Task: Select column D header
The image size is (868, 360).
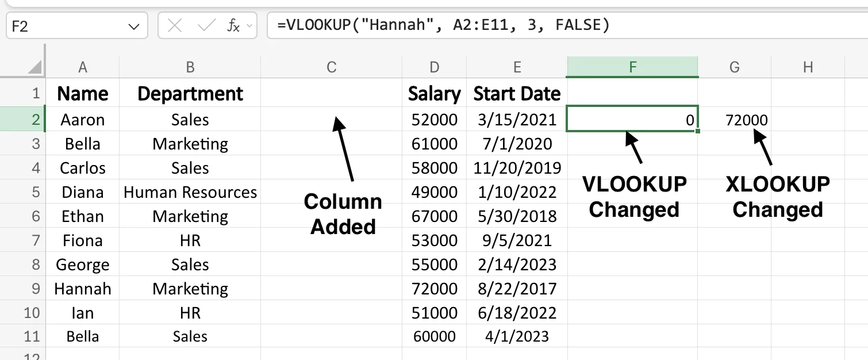Action: point(435,67)
